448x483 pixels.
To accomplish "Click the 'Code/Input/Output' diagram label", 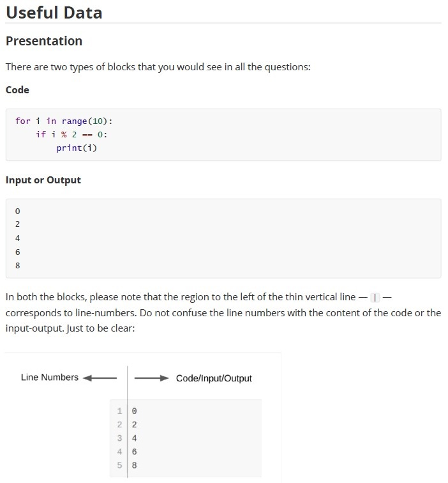I will (x=214, y=378).
